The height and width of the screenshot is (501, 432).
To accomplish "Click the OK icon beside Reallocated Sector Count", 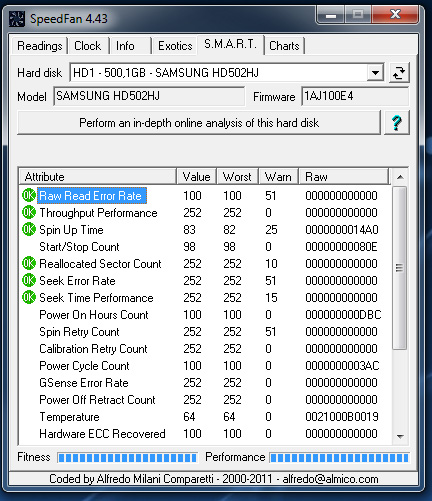I will click(29, 263).
